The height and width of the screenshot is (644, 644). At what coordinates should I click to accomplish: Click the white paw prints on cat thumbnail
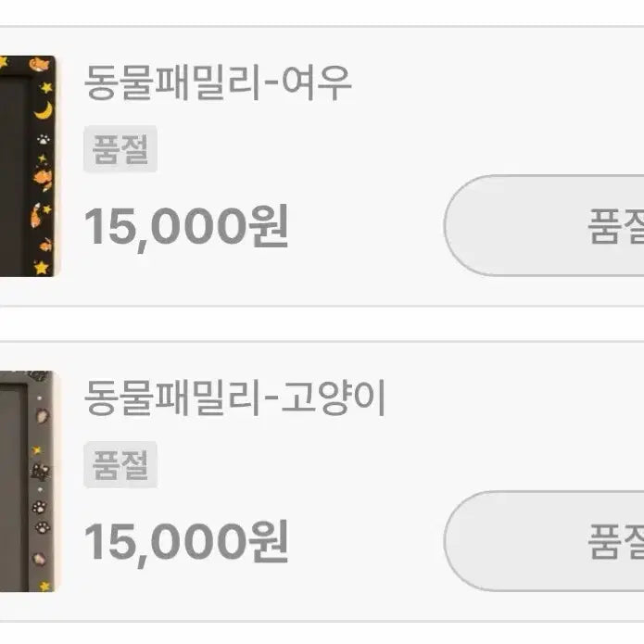pyautogui.click(x=41, y=517)
